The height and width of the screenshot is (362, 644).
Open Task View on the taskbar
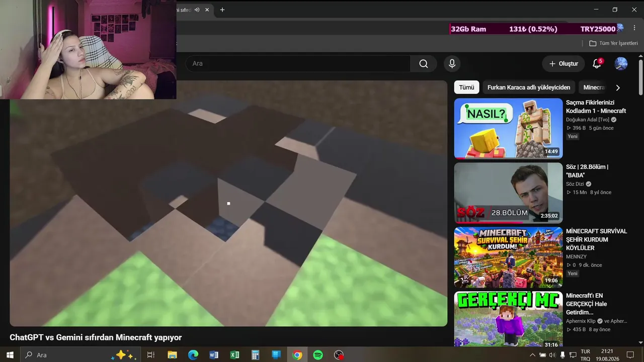pyautogui.click(x=150, y=355)
